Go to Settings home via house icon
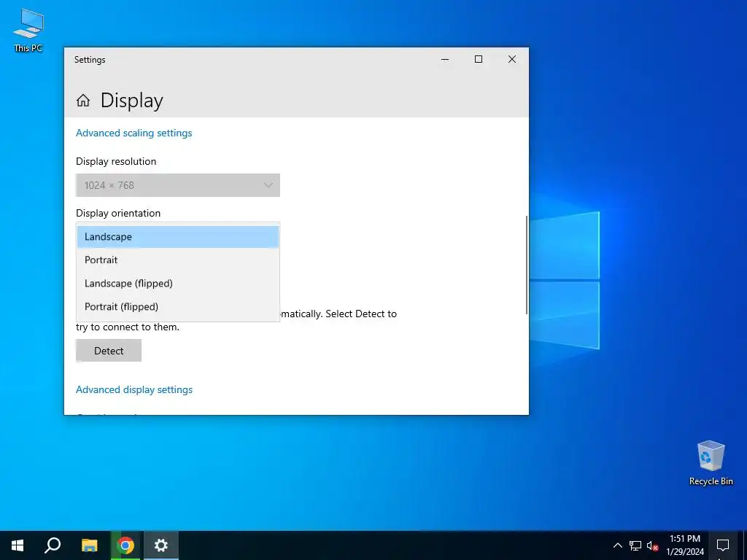The height and width of the screenshot is (560, 747). [83, 101]
